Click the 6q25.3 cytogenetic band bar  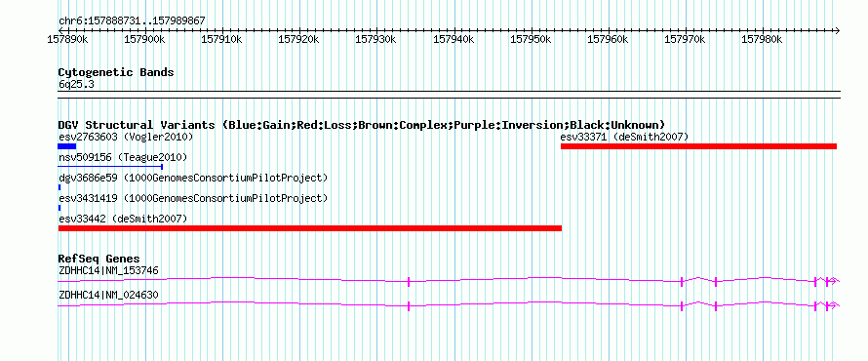click(449, 95)
